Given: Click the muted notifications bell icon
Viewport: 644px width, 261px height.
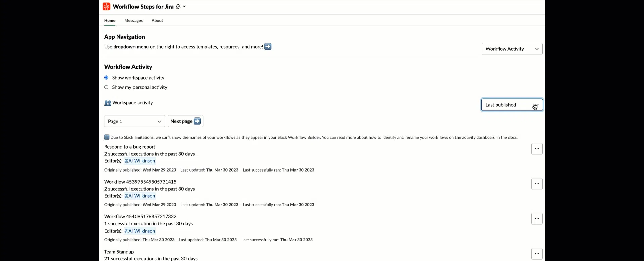Looking at the screenshot, I should click(x=178, y=6).
